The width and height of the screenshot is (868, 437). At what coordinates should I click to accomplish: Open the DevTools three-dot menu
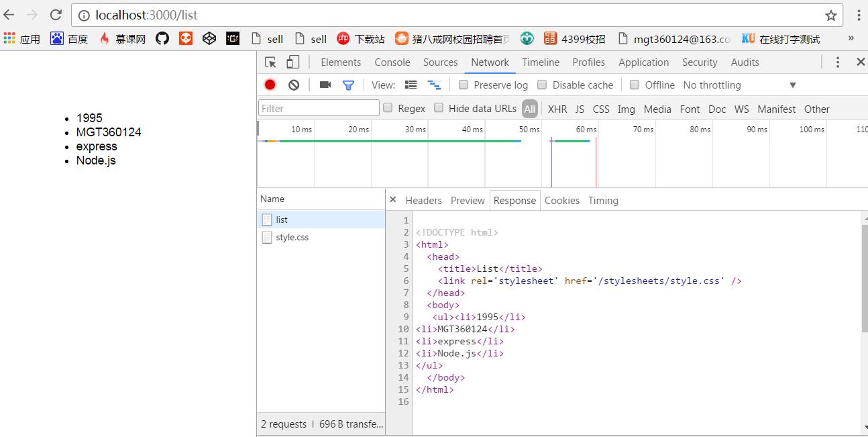[837, 62]
